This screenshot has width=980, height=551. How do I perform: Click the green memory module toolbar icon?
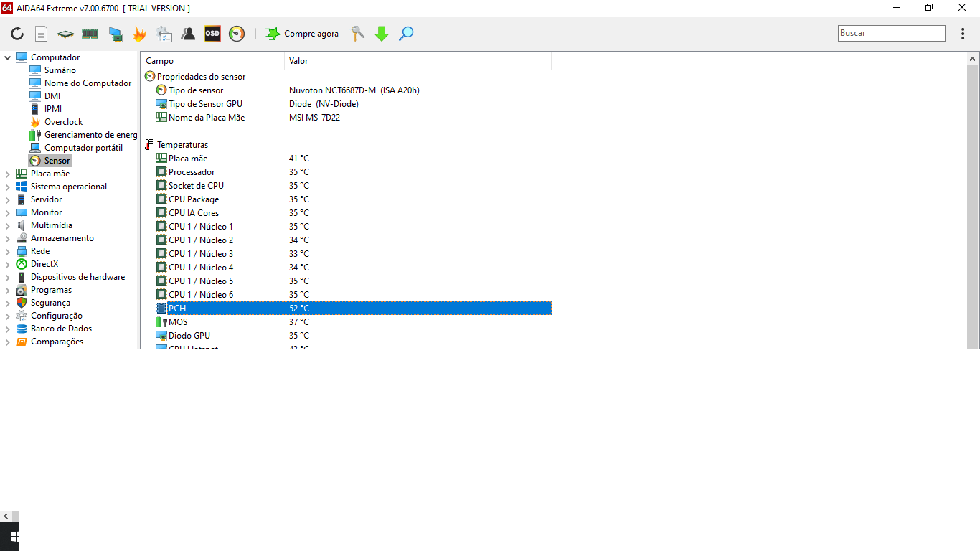(x=90, y=34)
